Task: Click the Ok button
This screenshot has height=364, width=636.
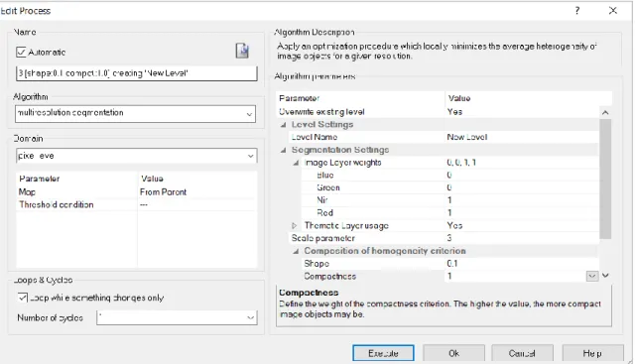Action: pyautogui.click(x=453, y=353)
